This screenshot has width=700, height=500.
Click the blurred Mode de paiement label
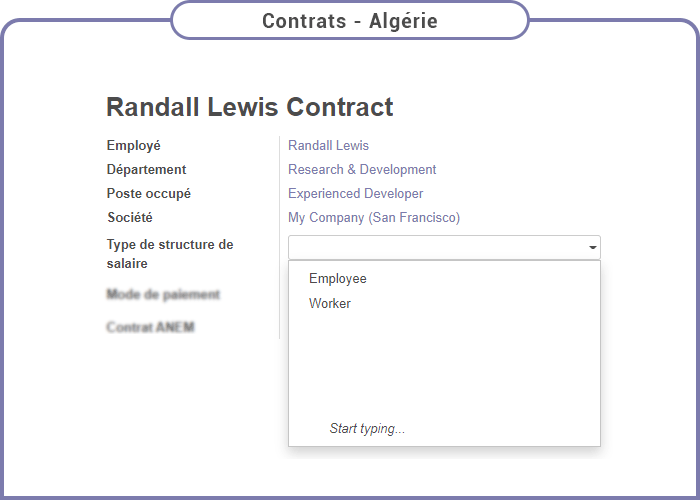coord(163,294)
